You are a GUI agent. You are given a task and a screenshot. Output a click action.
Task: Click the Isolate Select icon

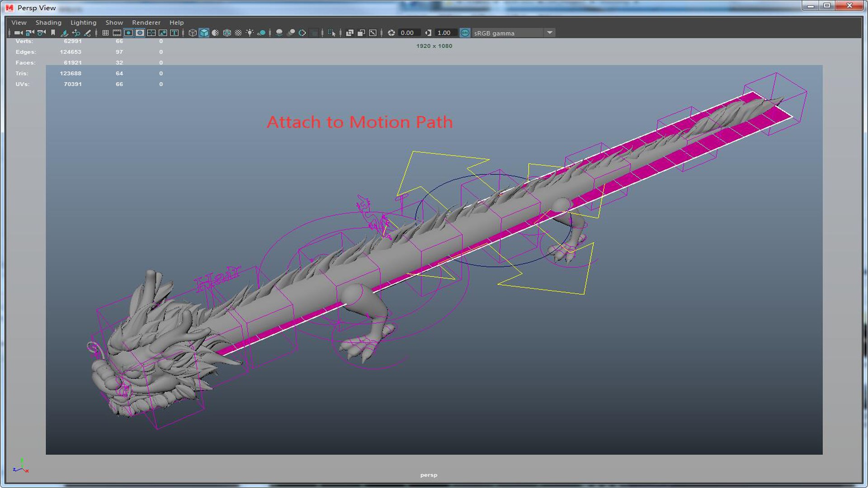pyautogui.click(x=331, y=33)
